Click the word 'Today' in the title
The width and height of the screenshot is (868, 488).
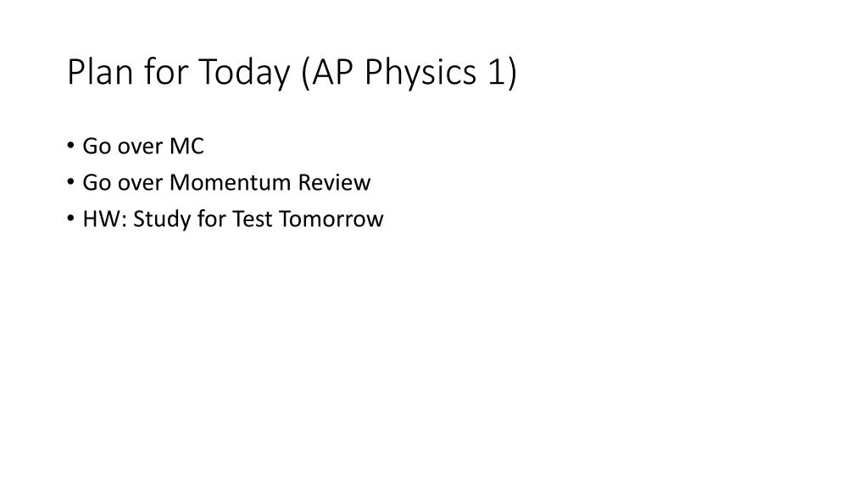coord(244,72)
